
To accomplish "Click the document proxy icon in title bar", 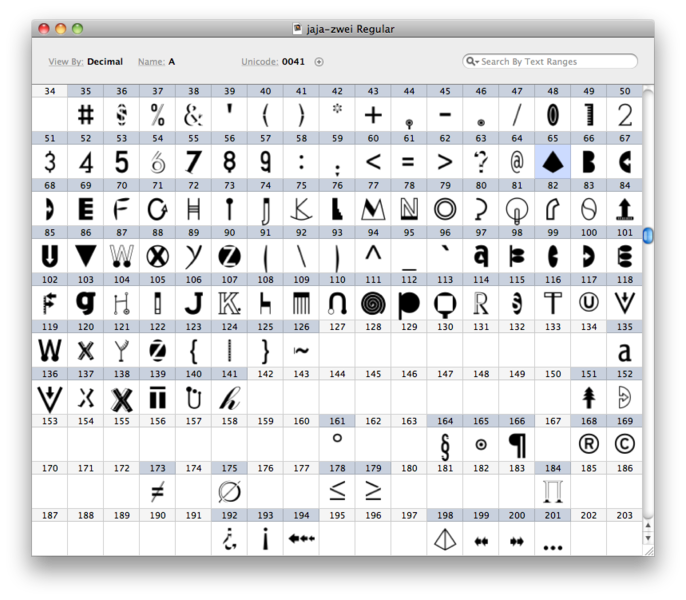I will tap(297, 29).
